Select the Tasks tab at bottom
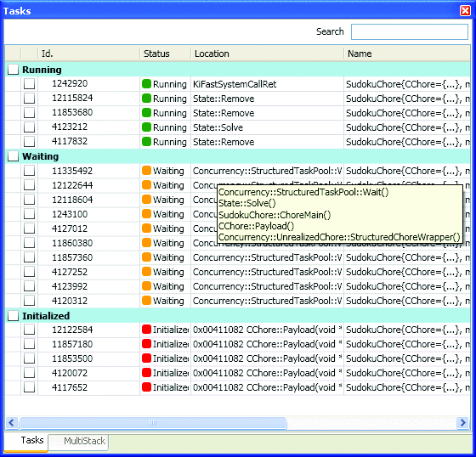The image size is (476, 457). pyautogui.click(x=32, y=440)
